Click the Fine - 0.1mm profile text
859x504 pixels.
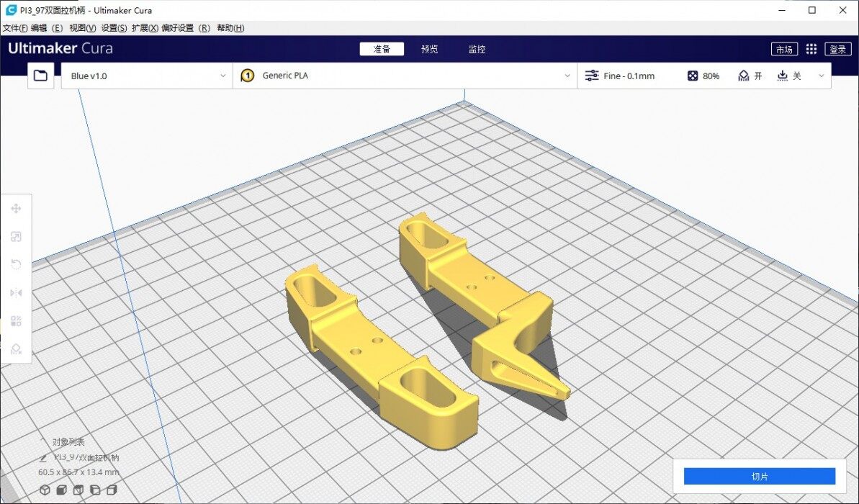tap(629, 76)
